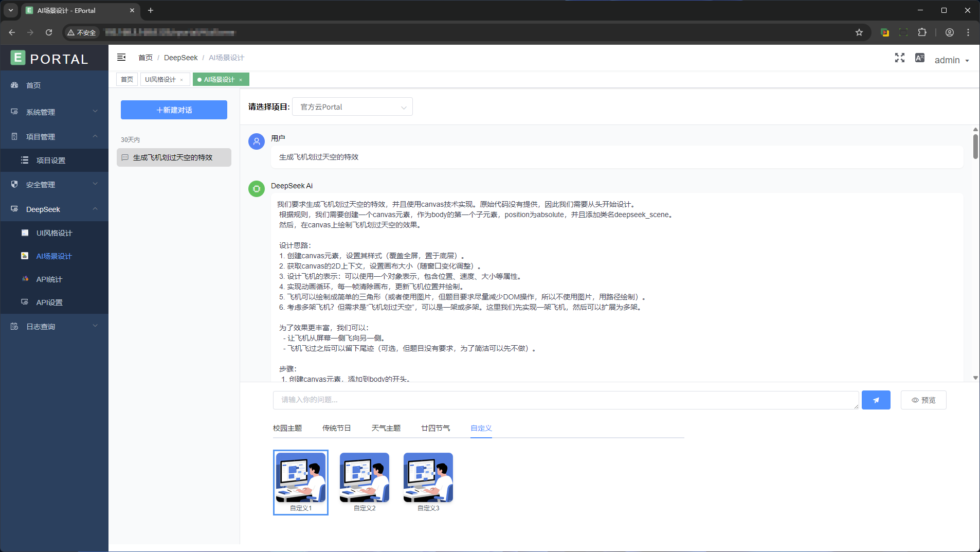The width and height of the screenshot is (980, 552).
Task: Go to 首页 via breadcrumb
Action: [146, 58]
